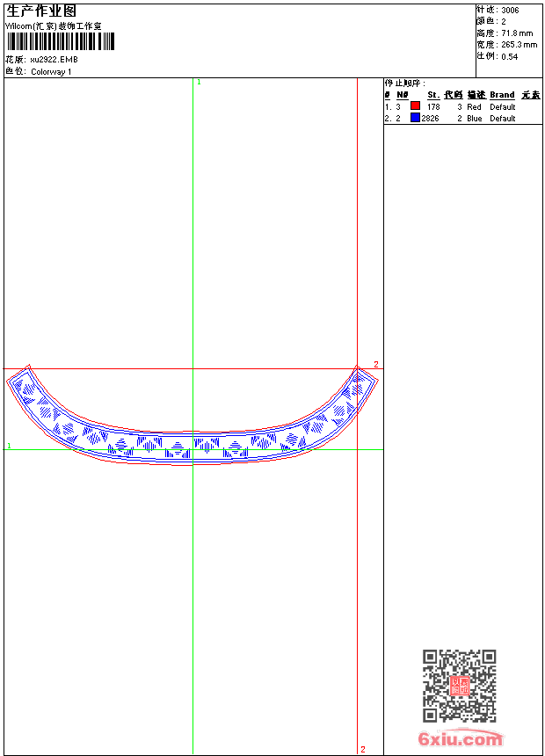545x756 pixels.
Task: Click the height value "71.8 mm"
Action: [x=517, y=33]
